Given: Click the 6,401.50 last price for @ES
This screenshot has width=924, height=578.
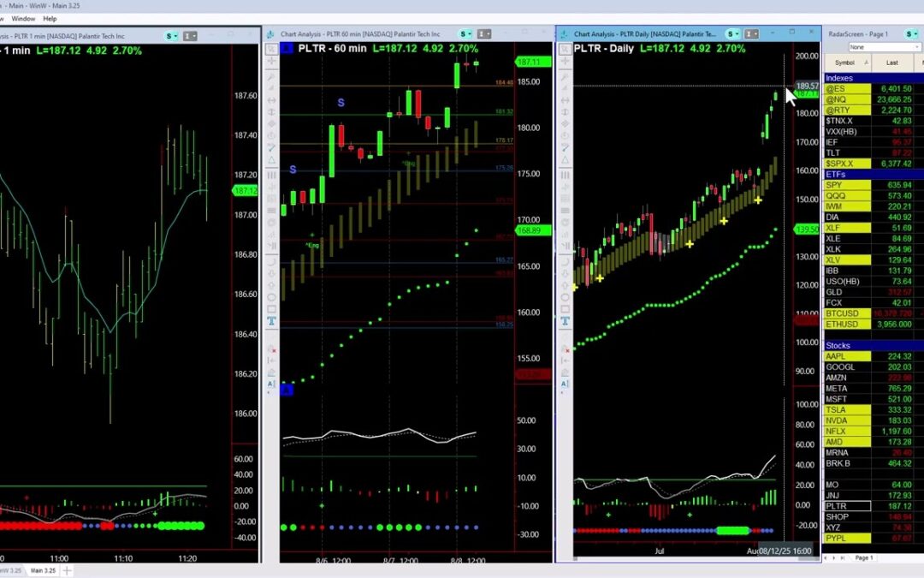Looking at the screenshot, I should 896,88.
